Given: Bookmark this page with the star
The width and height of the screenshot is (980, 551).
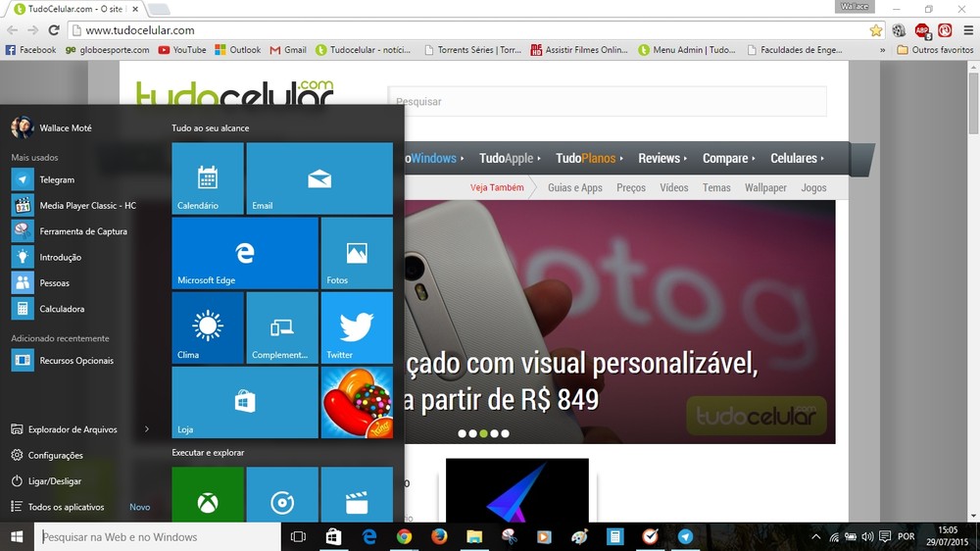Looking at the screenshot, I should coord(875,30).
